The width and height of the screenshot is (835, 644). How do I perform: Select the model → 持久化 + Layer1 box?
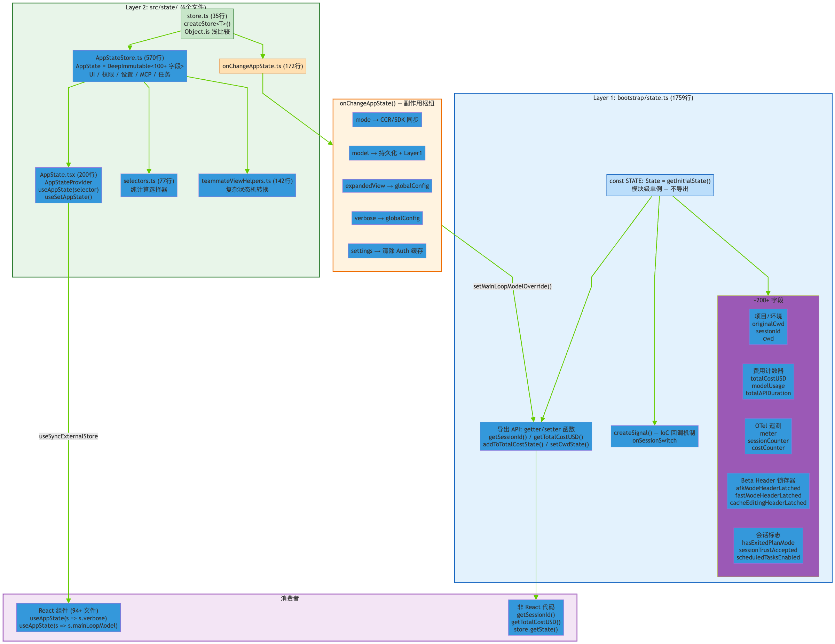387,153
